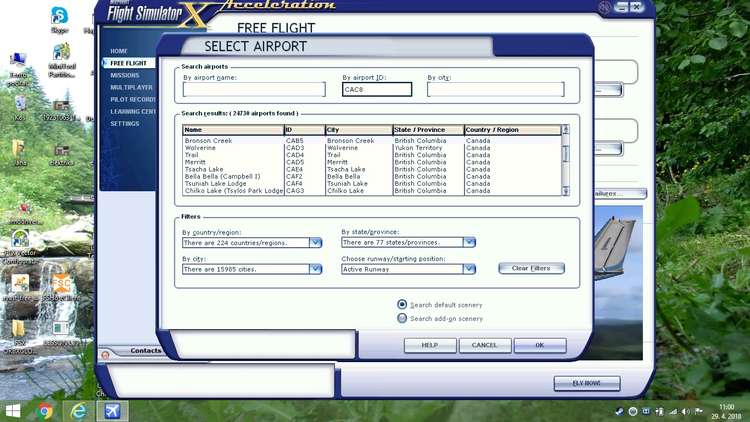
Task: Open the Contacts panel
Action: coord(145,351)
